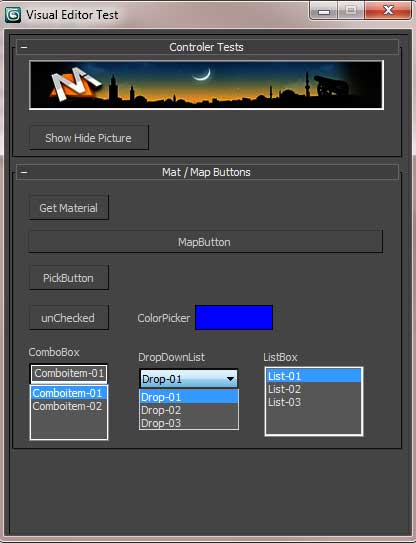Open the blue ColorPicker swatch

[x=234, y=318]
